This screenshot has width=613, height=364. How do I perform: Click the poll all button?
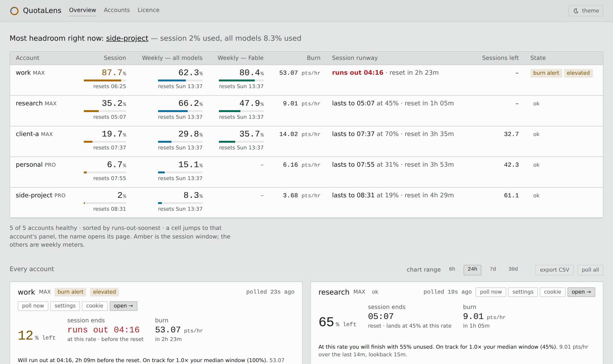click(590, 270)
